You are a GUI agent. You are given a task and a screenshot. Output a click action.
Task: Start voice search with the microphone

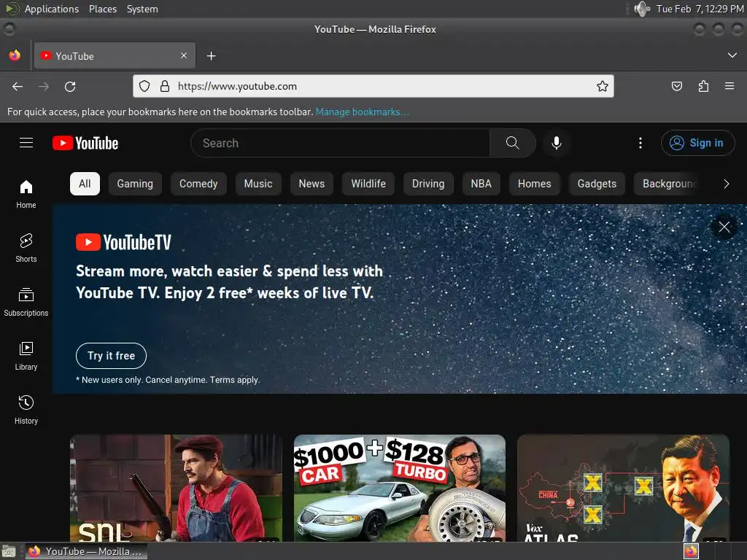[x=556, y=143]
